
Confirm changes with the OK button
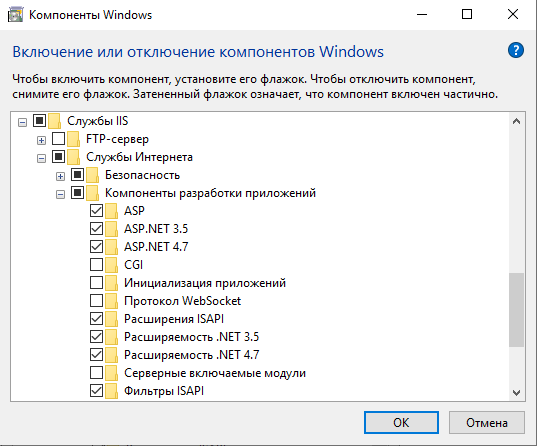(x=401, y=422)
